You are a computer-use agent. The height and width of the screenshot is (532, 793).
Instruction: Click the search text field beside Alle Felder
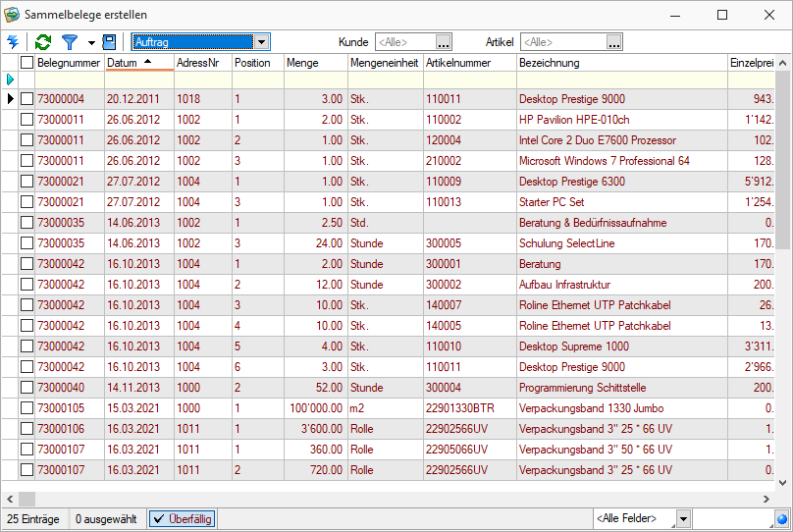[x=733, y=519]
